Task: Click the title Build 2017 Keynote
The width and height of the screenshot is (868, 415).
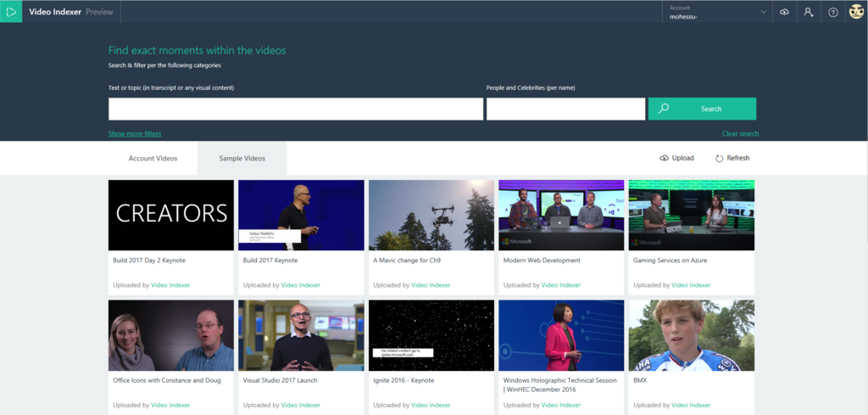Action: [x=270, y=261]
